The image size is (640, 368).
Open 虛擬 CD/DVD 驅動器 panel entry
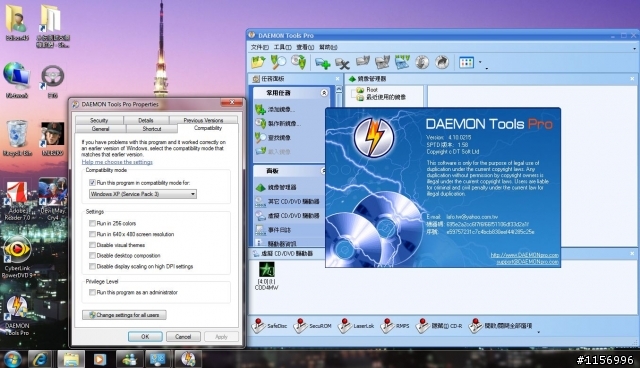click(287, 215)
